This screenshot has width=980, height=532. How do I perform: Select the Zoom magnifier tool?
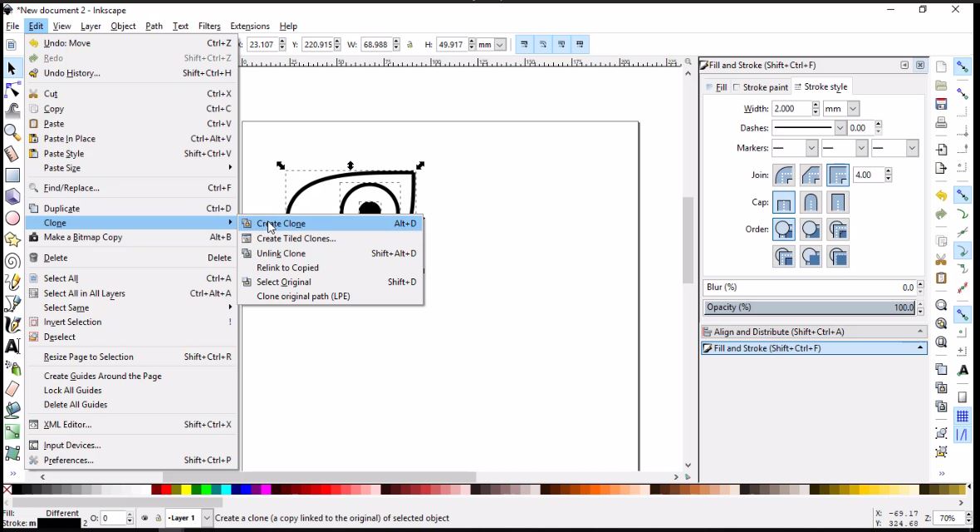pos(12,132)
